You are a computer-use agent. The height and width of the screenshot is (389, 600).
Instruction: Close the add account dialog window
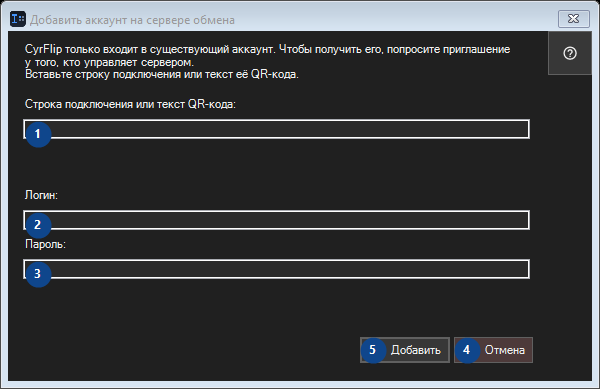click(x=574, y=19)
